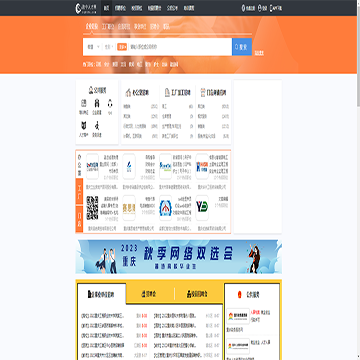
Task: Click the middle icon in the top-right header group
Action: pos(259,8)
